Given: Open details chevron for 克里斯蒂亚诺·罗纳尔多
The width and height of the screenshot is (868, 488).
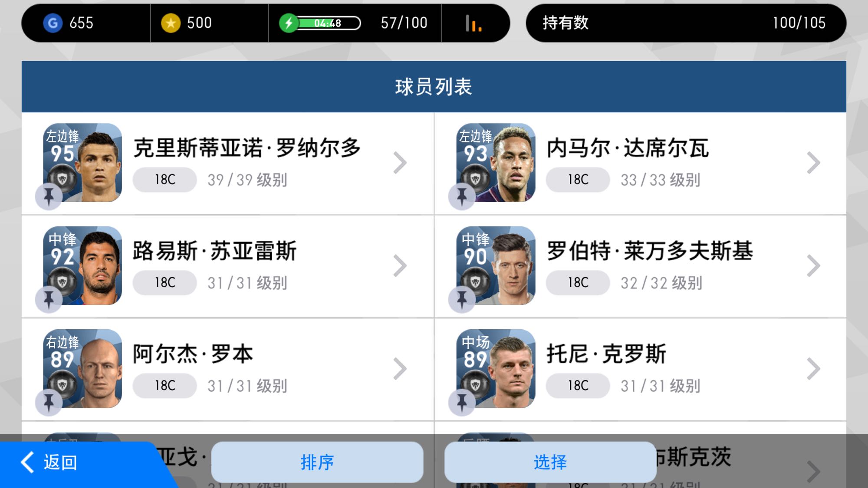Looking at the screenshot, I should pyautogui.click(x=400, y=163).
